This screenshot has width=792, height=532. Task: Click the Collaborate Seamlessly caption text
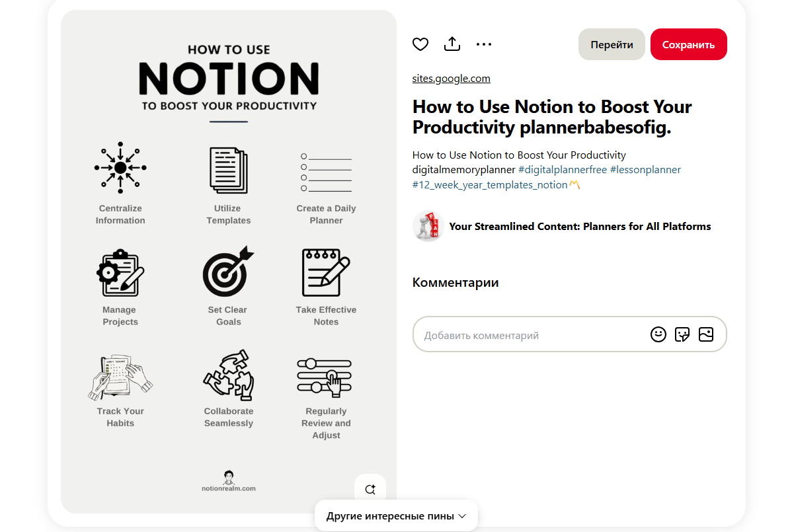pyautogui.click(x=228, y=418)
